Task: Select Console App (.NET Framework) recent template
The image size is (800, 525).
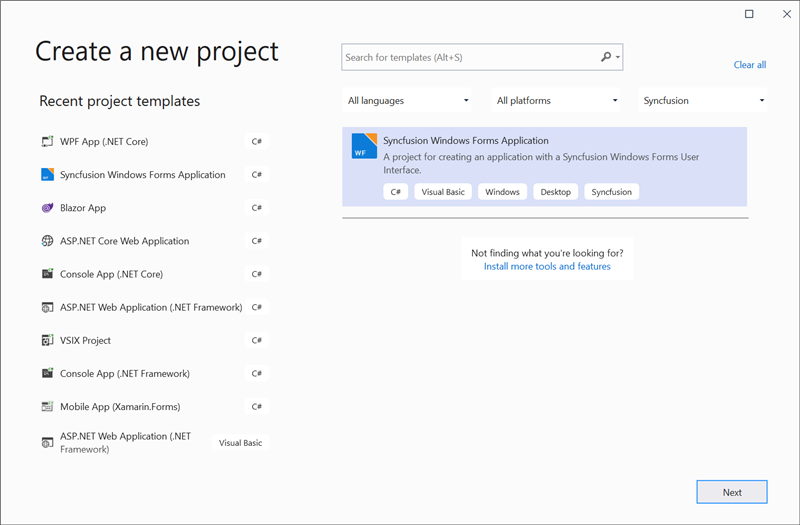Action: [x=125, y=374]
